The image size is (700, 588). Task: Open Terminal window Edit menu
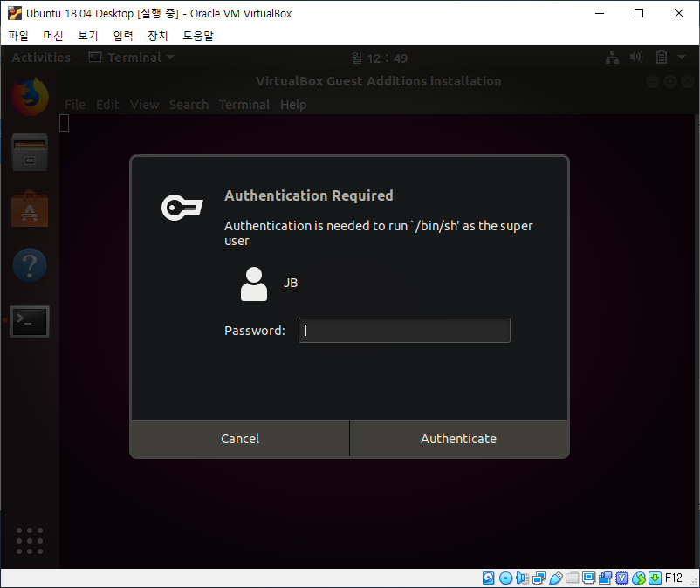[x=107, y=105]
